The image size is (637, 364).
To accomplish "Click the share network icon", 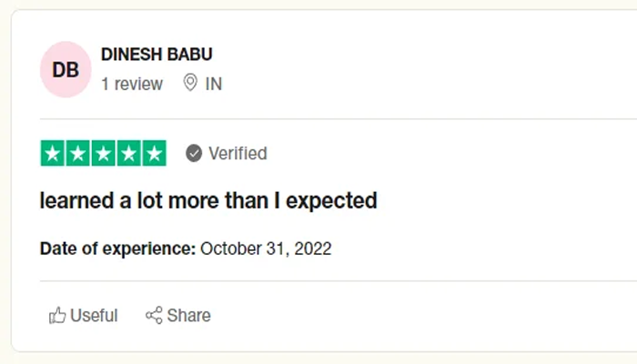I will 154,316.
